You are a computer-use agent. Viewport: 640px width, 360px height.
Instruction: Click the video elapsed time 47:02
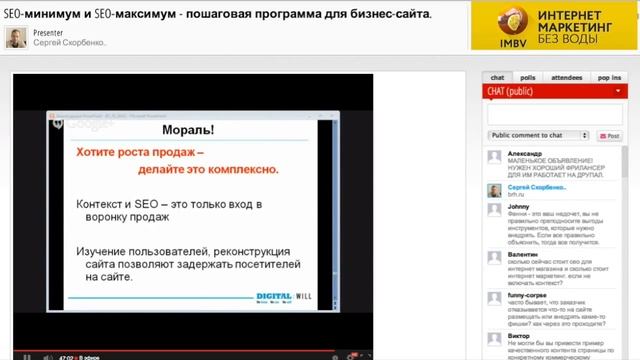[66, 358]
